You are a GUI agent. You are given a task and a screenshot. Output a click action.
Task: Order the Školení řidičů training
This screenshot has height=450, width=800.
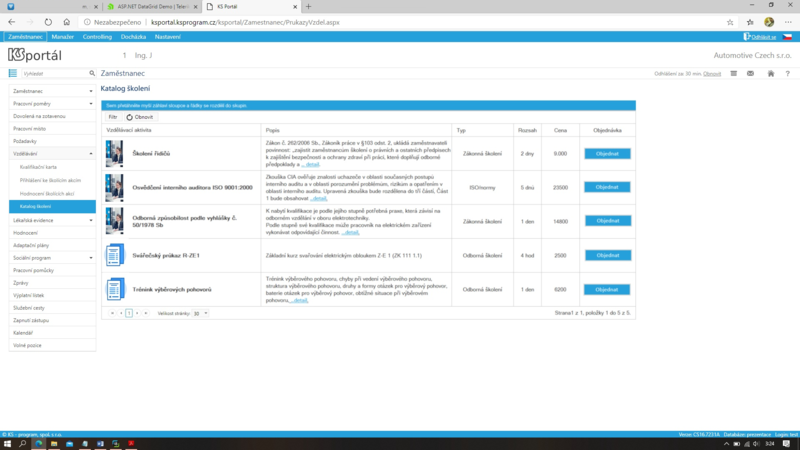[607, 154]
